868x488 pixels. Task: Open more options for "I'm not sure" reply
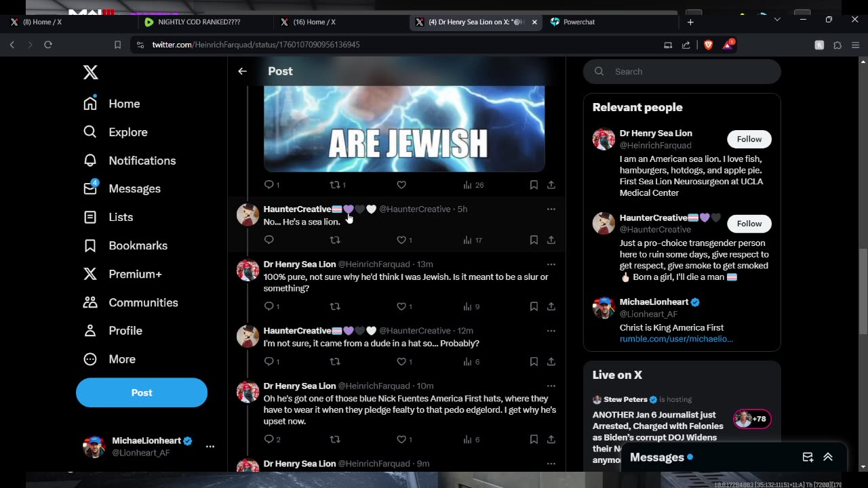[551, 331]
